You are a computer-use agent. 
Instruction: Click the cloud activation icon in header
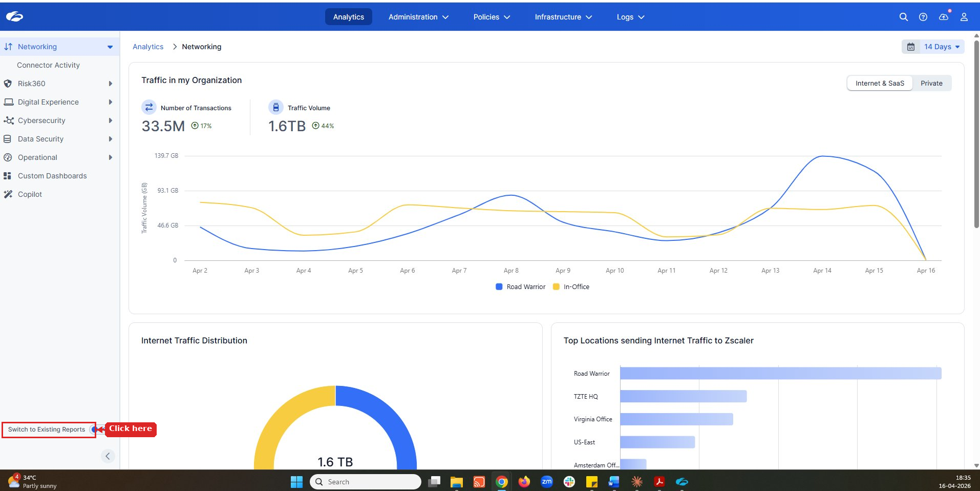(943, 17)
